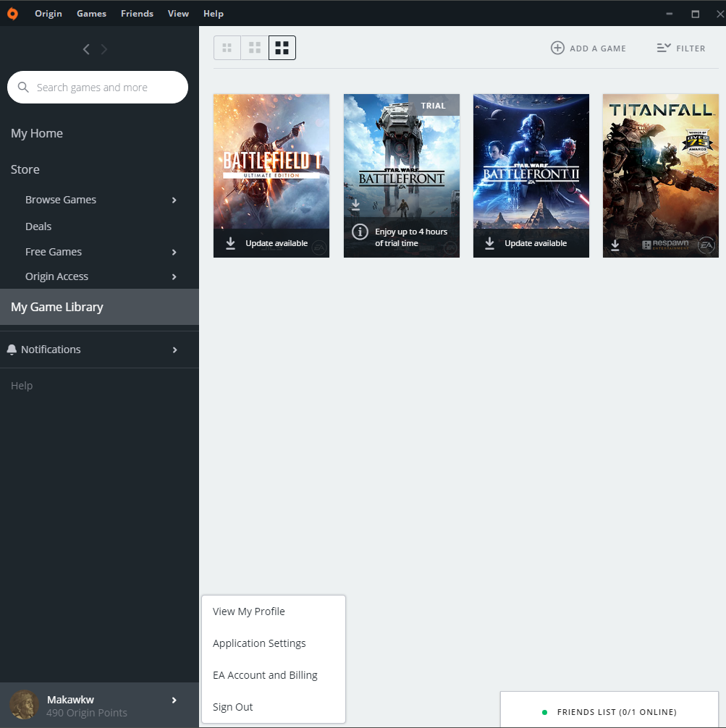Viewport: 726px width, 728px height.
Task: Open the Store section
Action: click(25, 169)
